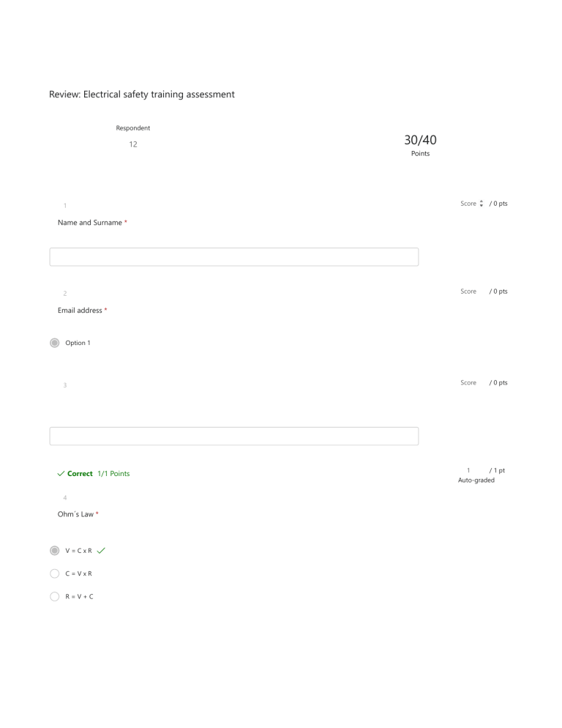Click the respondent number 12
The height and width of the screenshot is (728, 562).
[x=133, y=144]
